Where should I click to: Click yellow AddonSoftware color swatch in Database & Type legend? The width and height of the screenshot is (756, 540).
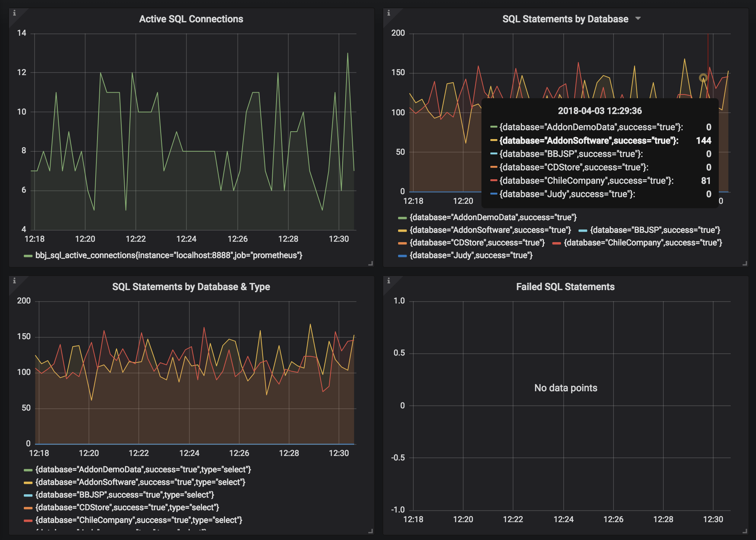point(28,483)
